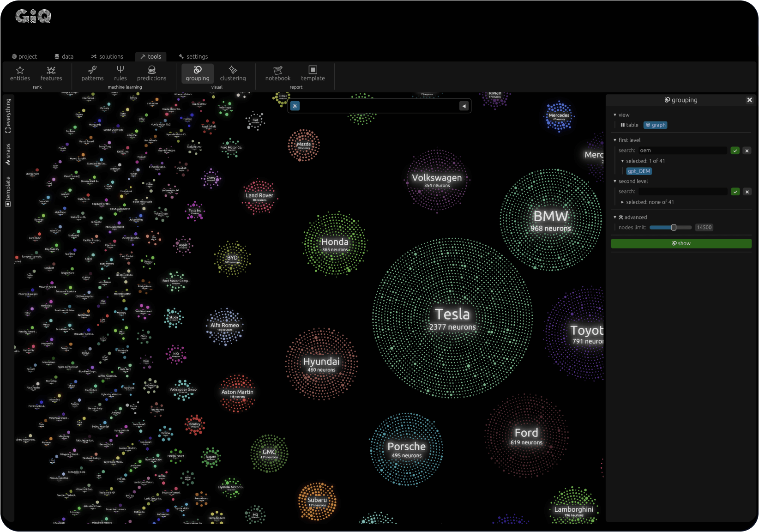The height and width of the screenshot is (532, 759).
Task: Open the patterns machine learning tool
Action: (x=92, y=74)
